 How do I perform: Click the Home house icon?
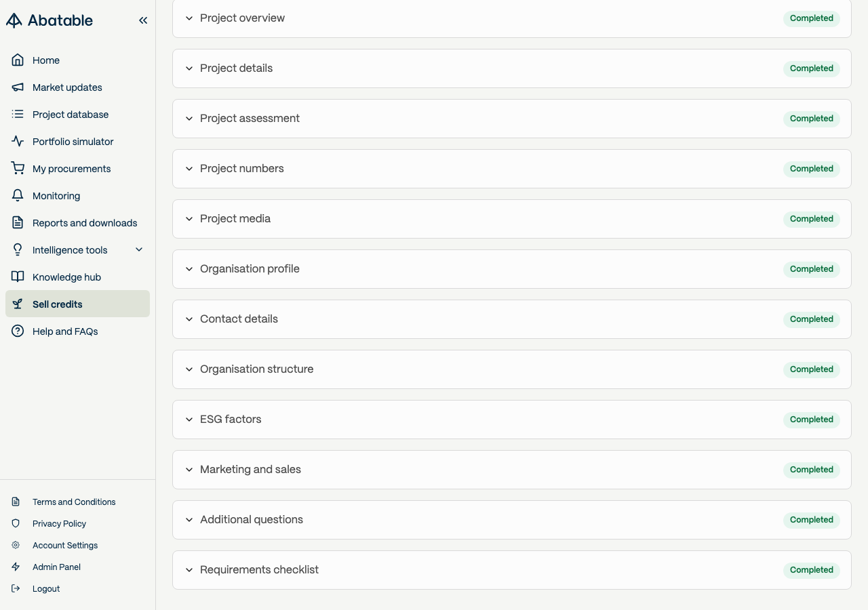point(18,60)
